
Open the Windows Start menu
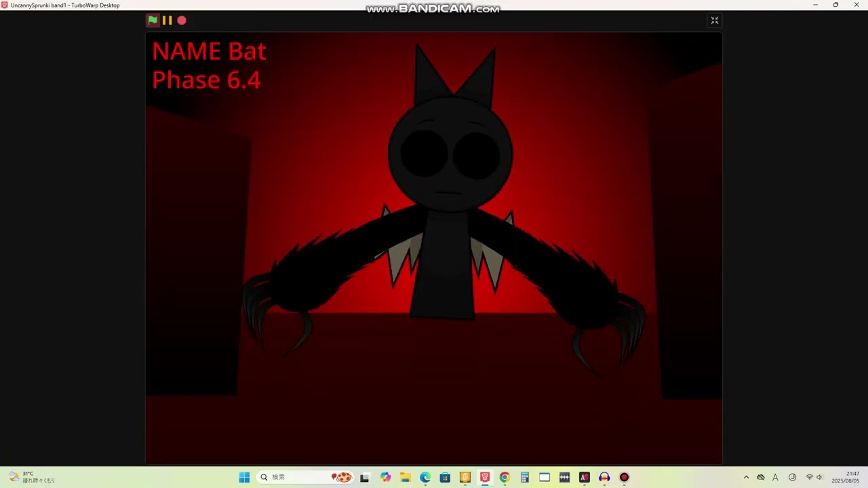(244, 477)
